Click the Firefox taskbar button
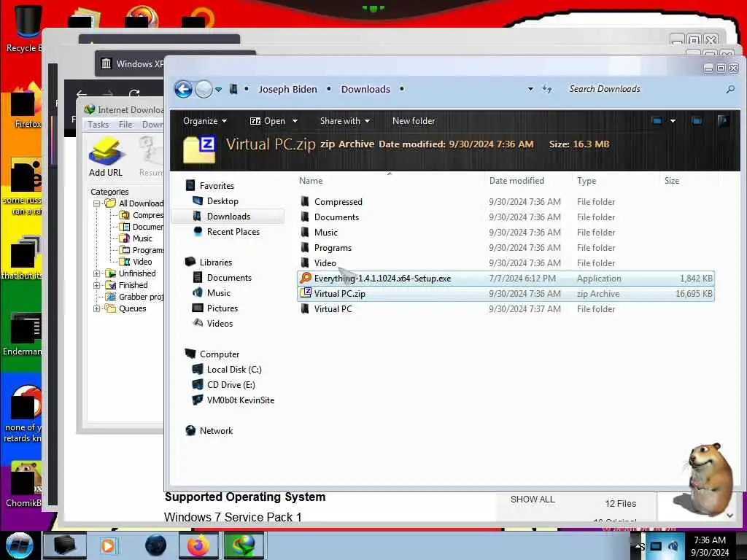 [198, 545]
